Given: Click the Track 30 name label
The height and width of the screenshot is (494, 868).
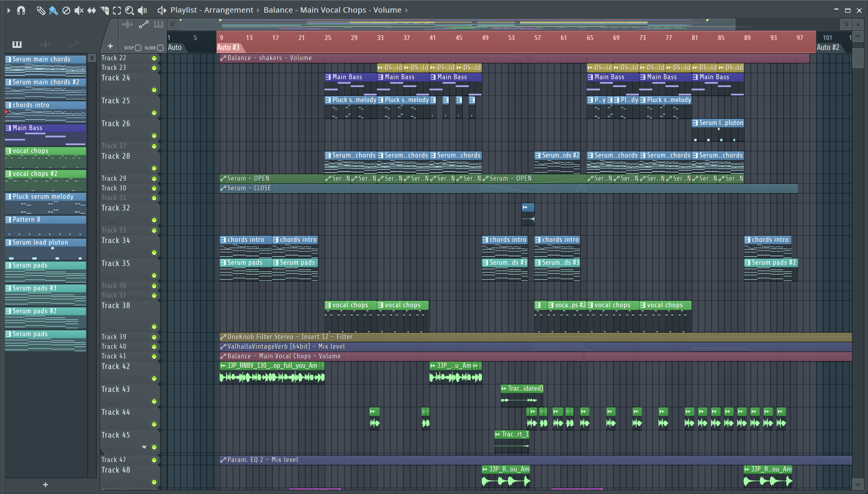Looking at the screenshot, I should (x=114, y=188).
